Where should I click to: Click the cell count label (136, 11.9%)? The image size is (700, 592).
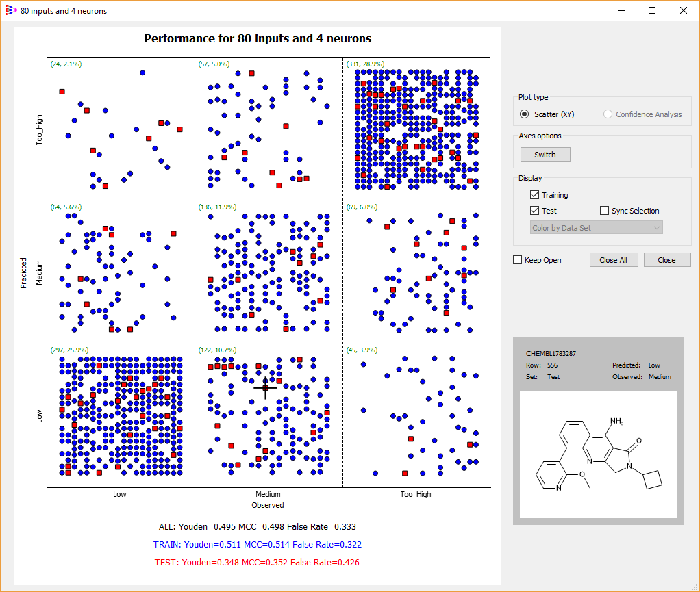pyautogui.click(x=217, y=207)
